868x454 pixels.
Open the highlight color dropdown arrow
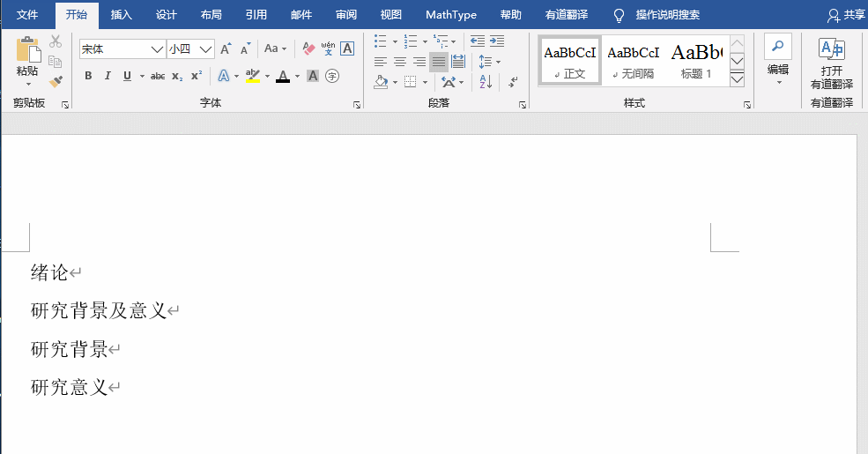click(x=267, y=77)
